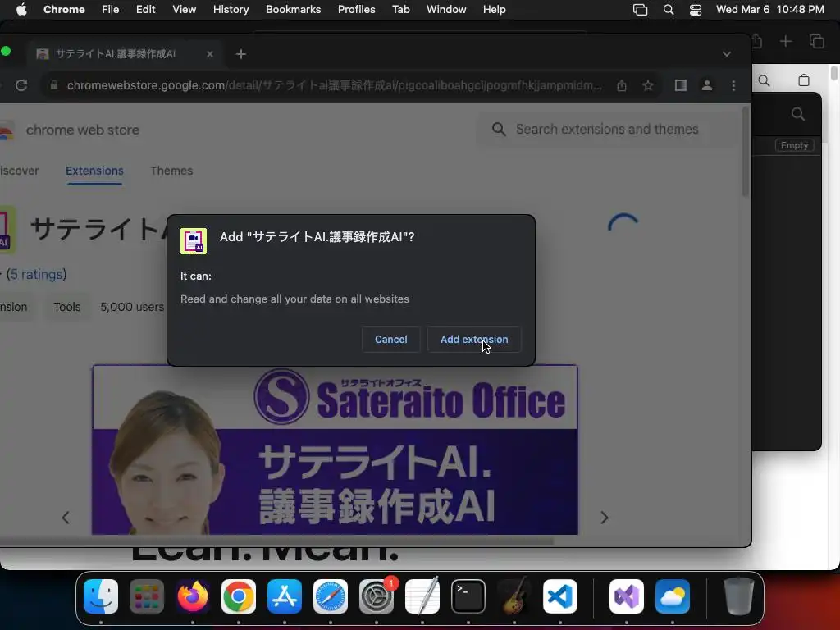Viewport: 840px width, 630px height.
Task: Open Google Chrome from the Dock
Action: [x=239, y=596]
